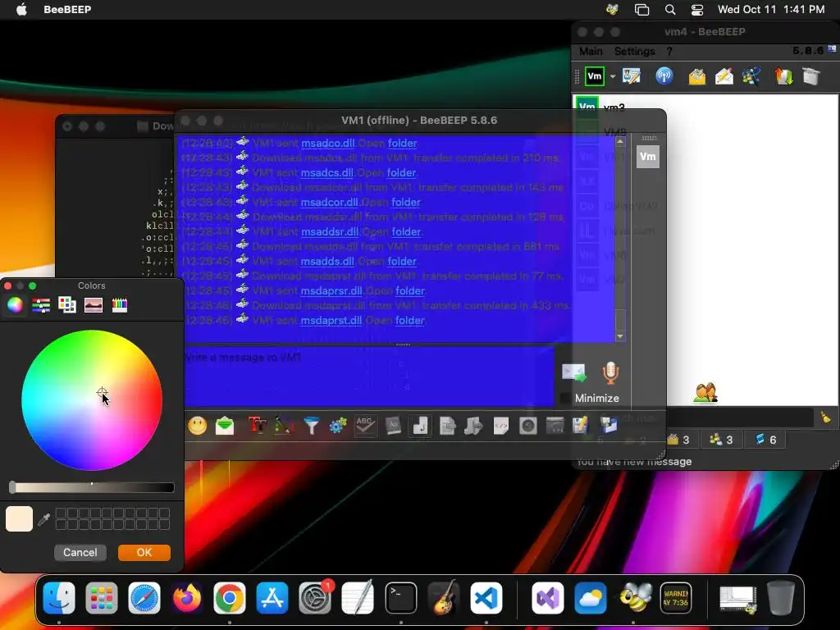This screenshot has height=630, width=840.
Task: Open the msadds.dll file link
Action: point(327,261)
